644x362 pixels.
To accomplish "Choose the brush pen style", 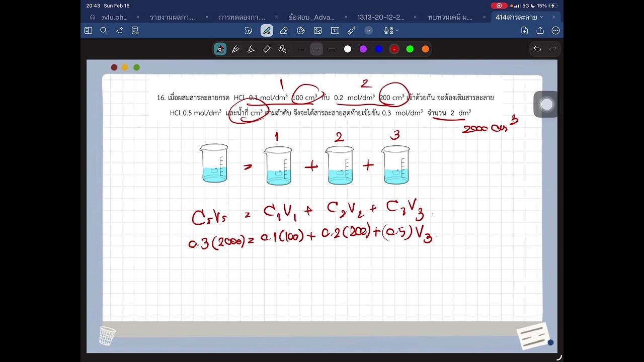I will click(251, 49).
